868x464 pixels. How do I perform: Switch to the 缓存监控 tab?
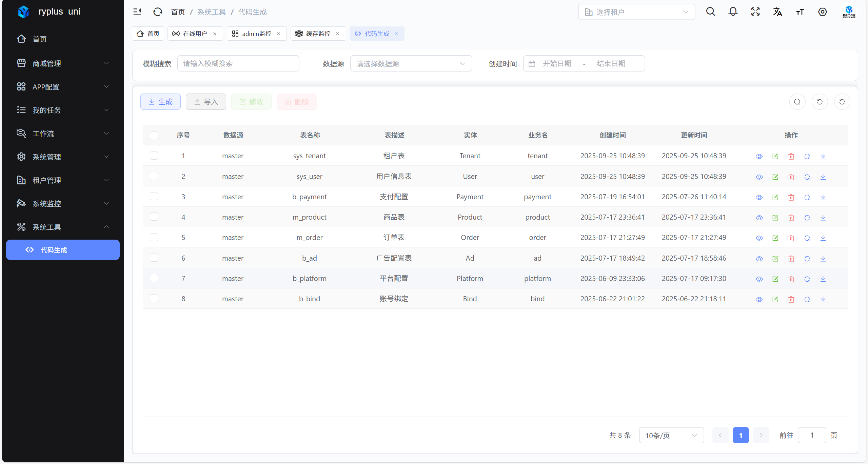tap(318, 34)
